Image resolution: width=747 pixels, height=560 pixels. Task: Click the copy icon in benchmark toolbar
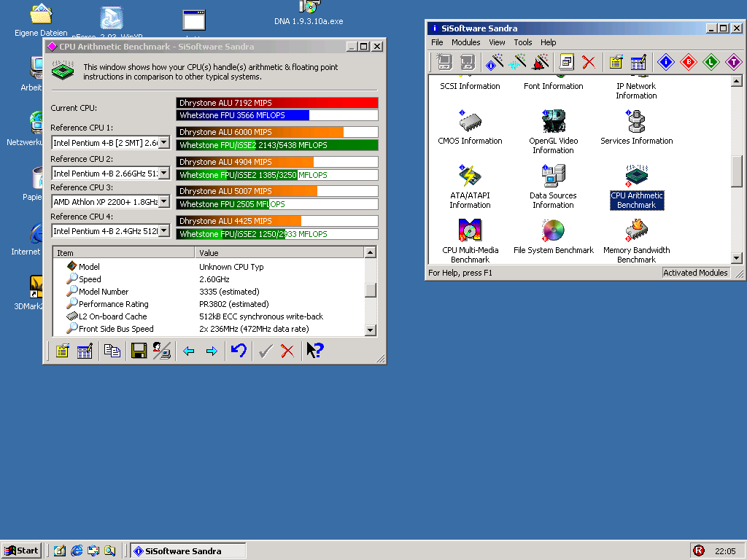(112, 351)
